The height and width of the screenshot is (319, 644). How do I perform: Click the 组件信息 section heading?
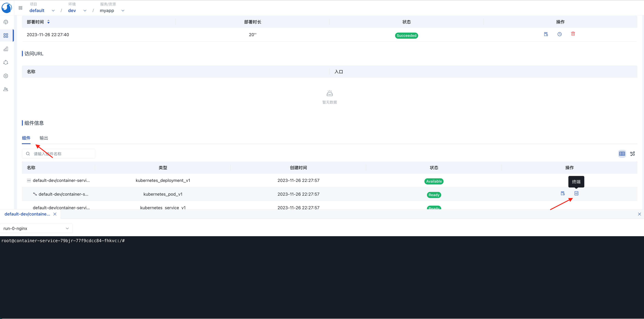(34, 123)
